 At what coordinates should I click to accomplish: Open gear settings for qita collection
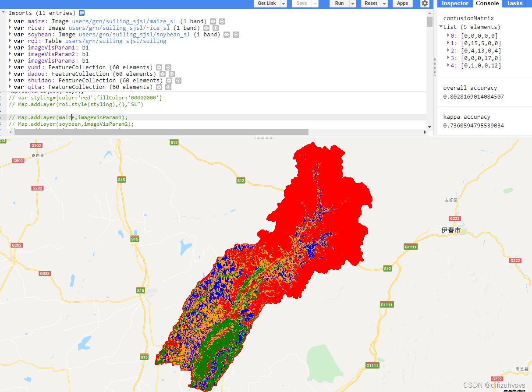pos(159,87)
